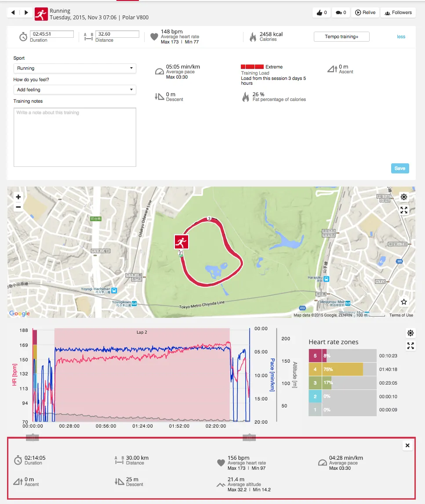Click the Relive button
Viewport: 425px width, 504px height.
(365, 13)
